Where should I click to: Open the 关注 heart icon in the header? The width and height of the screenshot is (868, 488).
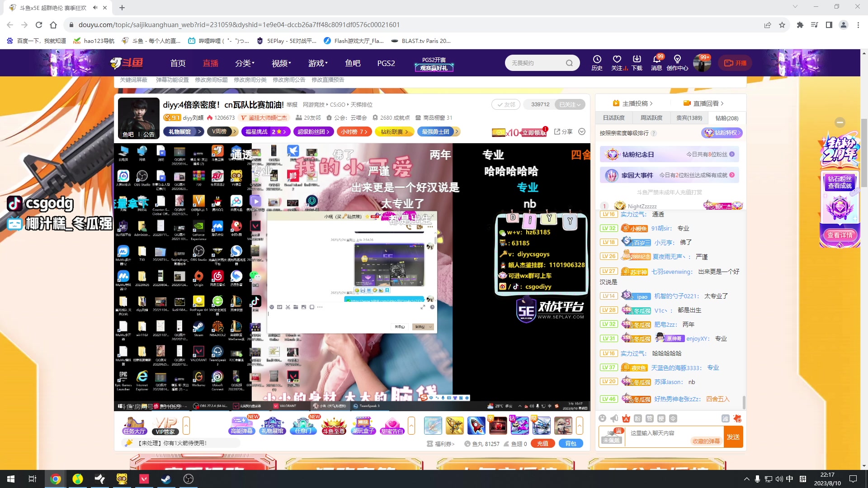(x=617, y=59)
